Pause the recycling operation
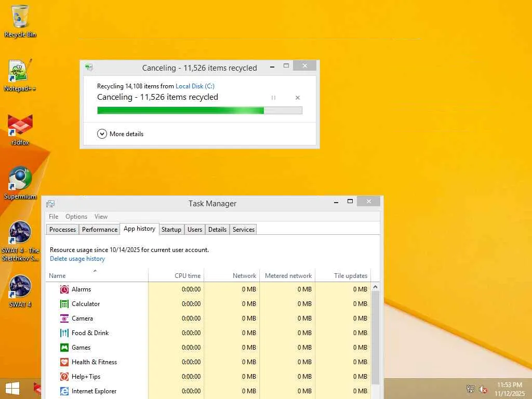Viewport: 532px width, 399px height. (273, 98)
